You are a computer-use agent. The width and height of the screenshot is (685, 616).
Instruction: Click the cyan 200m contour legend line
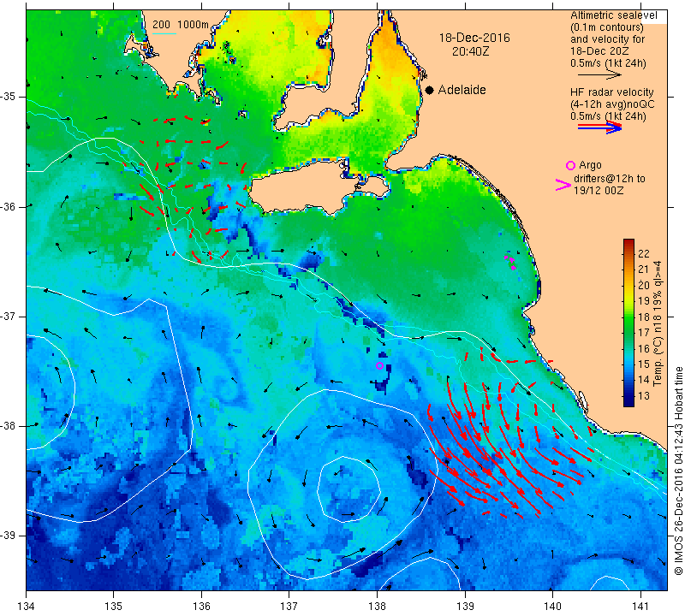tap(164, 33)
